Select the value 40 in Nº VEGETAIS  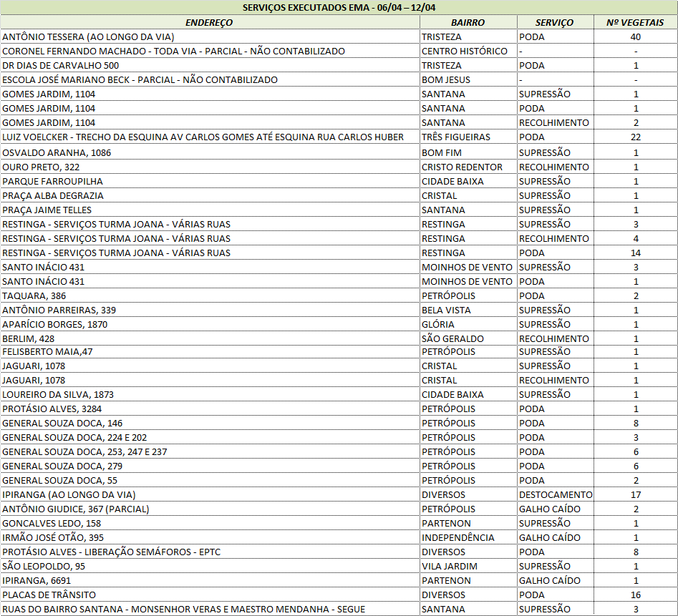(x=635, y=36)
